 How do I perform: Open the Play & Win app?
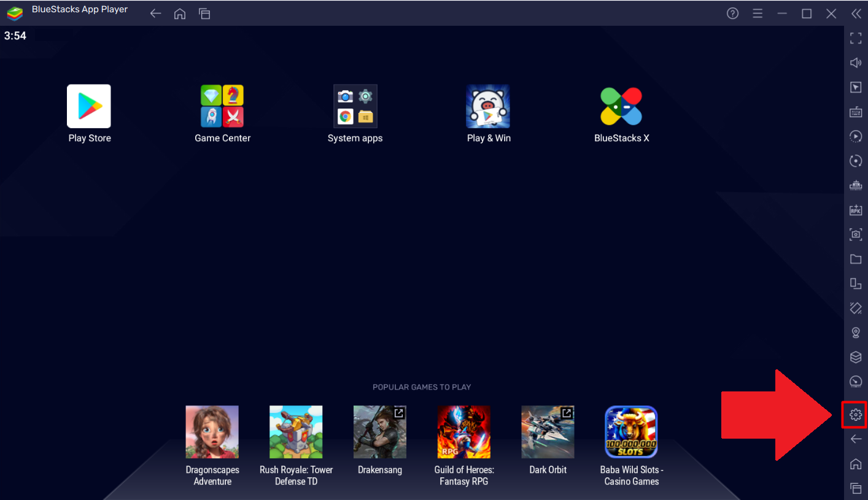tap(488, 106)
